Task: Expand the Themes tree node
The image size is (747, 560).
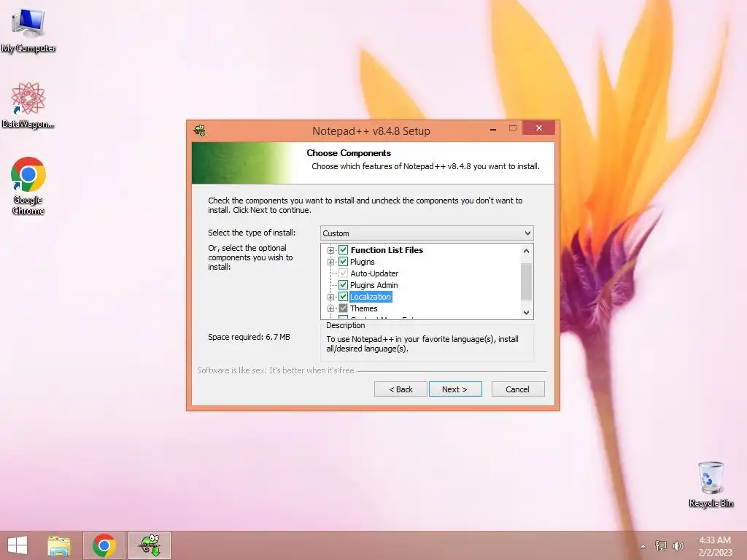Action: 330,308
